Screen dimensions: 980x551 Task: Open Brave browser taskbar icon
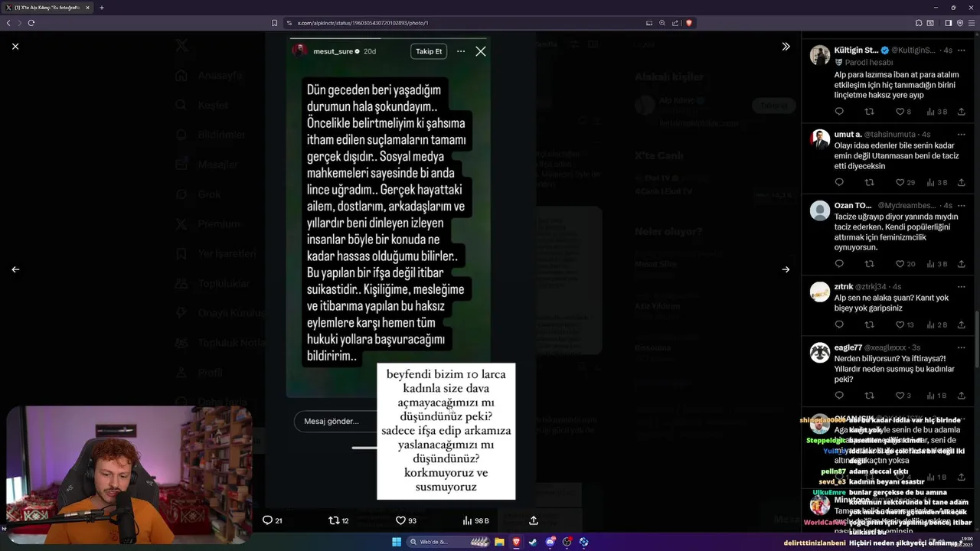click(x=516, y=542)
